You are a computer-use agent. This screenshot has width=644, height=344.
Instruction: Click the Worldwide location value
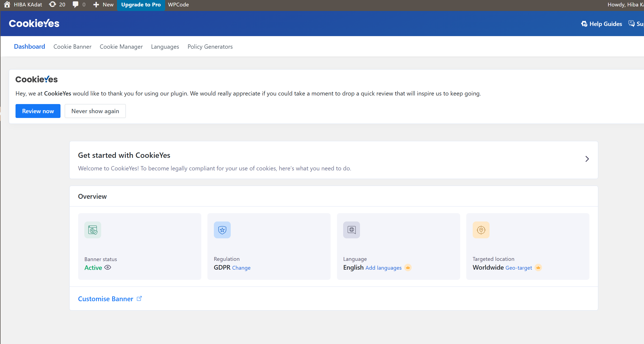coord(488,267)
